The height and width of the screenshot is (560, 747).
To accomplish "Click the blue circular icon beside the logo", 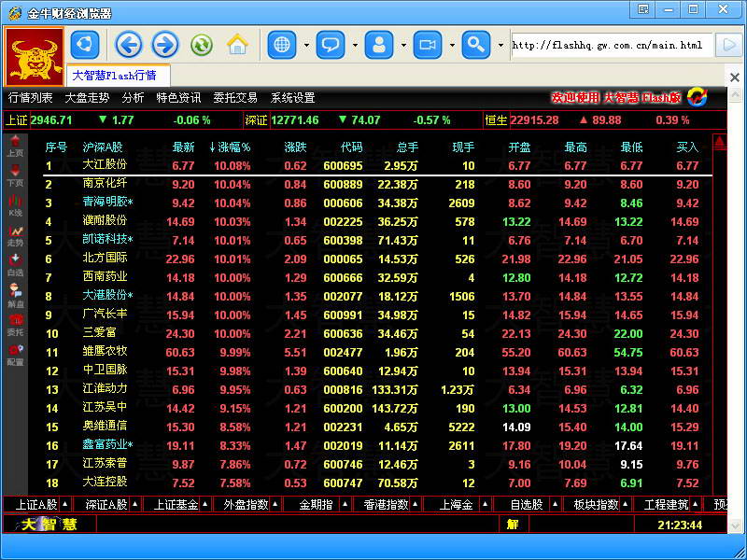I will click(85, 45).
